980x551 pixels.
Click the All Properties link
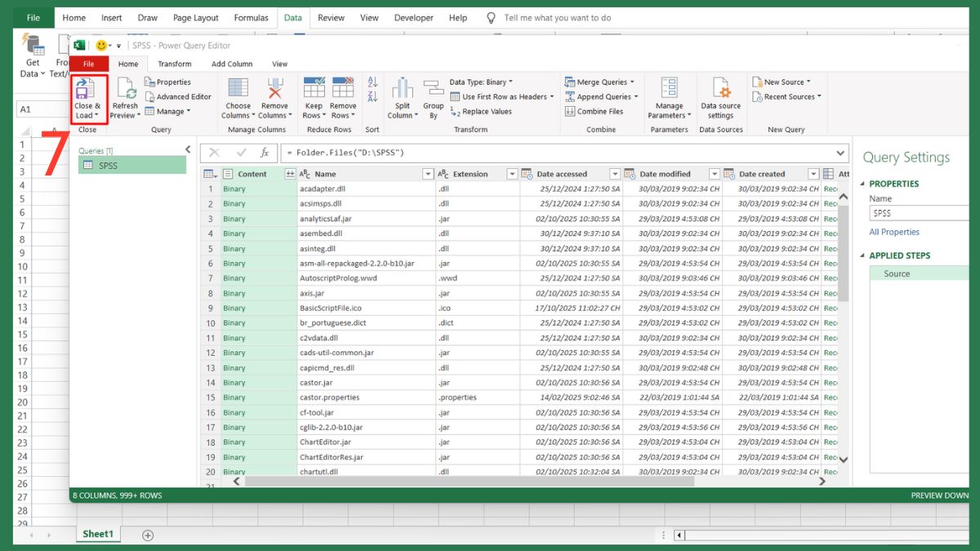[894, 232]
